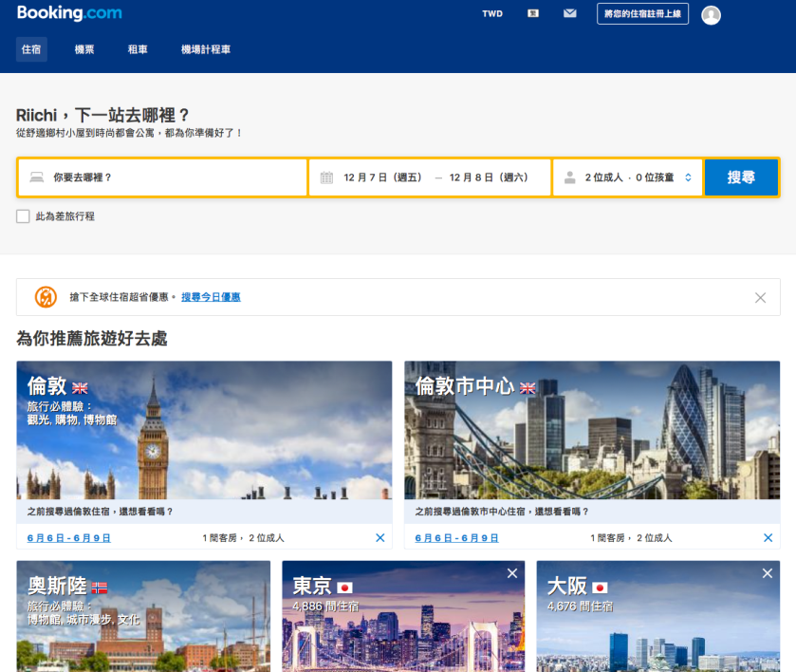796x672 pixels.
Task: Expand the 2位成人 guests dropdown
Action: coord(628,177)
